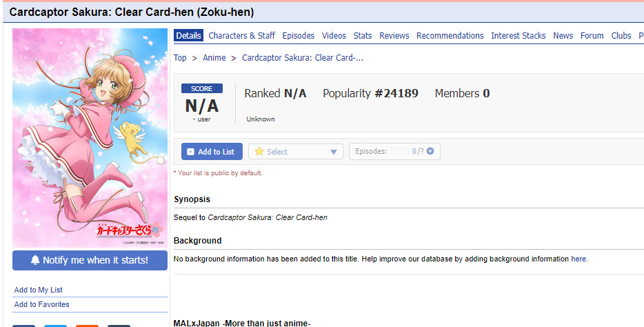Viewport: 644px width, 327px height.
Task: Click Notify me when it starts button
Action: [x=90, y=260]
